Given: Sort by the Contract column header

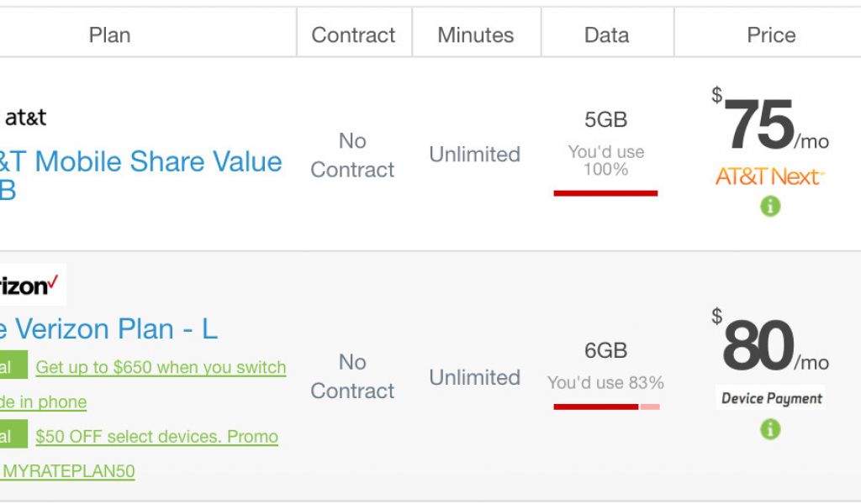Looking at the screenshot, I should tap(353, 34).
